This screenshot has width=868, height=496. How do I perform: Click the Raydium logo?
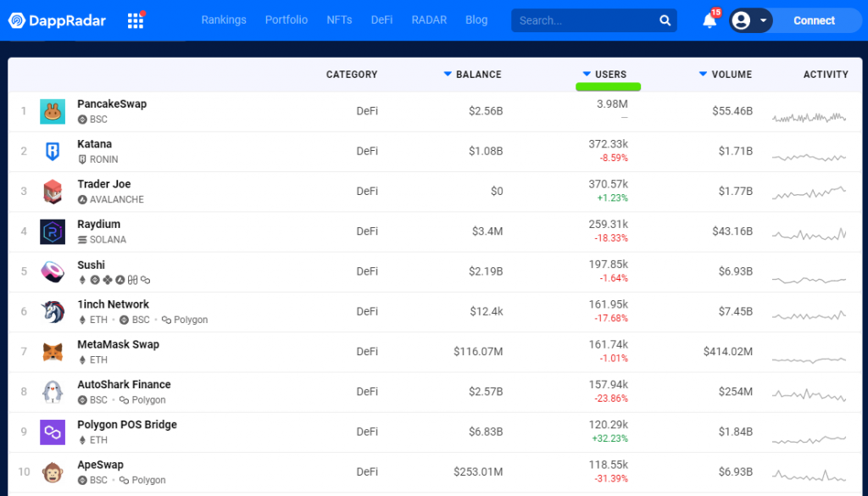53,231
